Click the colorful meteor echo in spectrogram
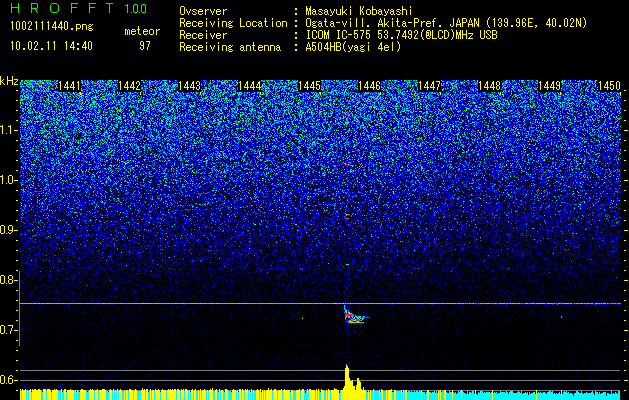Screen dimensions: 629x400 click(355, 315)
